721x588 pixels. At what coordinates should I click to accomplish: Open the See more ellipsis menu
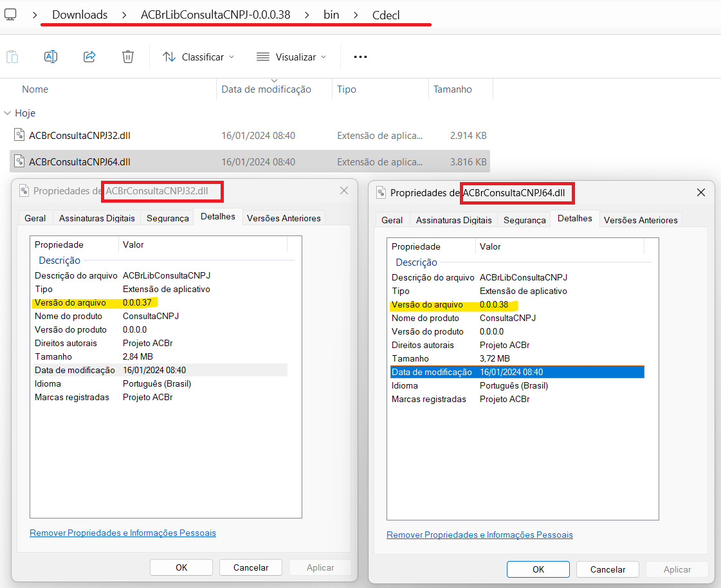pos(360,57)
